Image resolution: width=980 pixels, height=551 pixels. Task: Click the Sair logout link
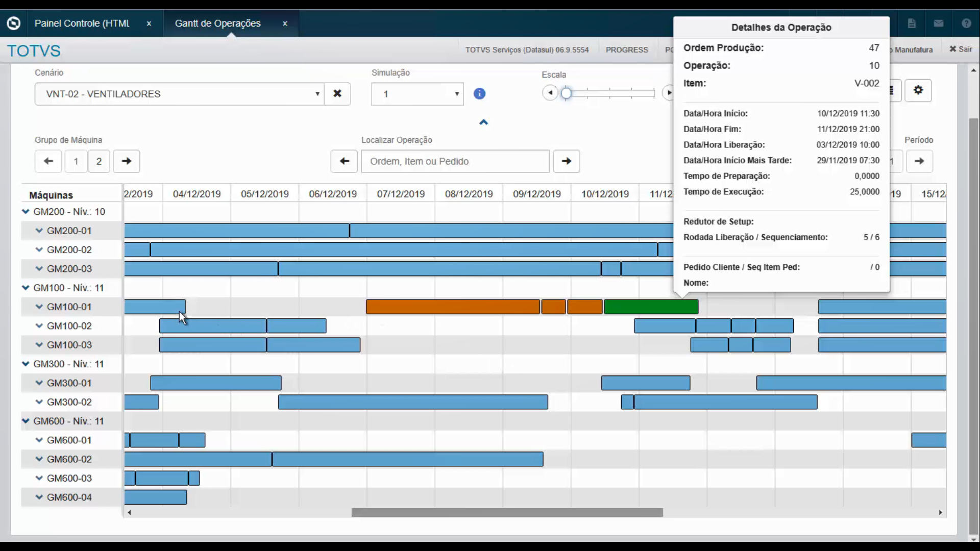(x=961, y=49)
